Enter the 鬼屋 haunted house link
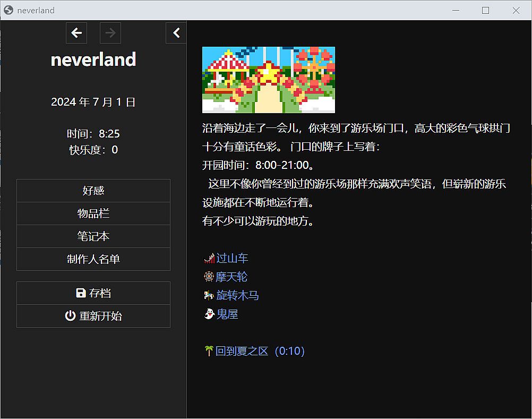This screenshot has width=532, height=419. (227, 314)
